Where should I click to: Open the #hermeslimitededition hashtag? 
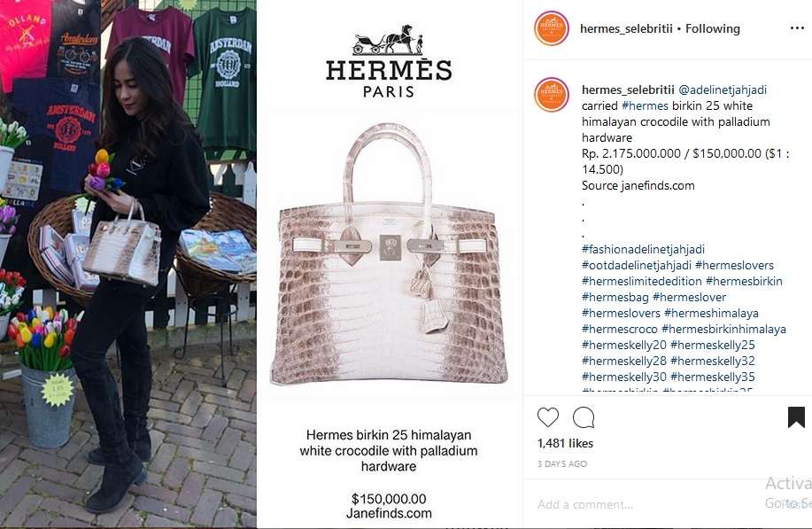pyautogui.click(x=642, y=282)
